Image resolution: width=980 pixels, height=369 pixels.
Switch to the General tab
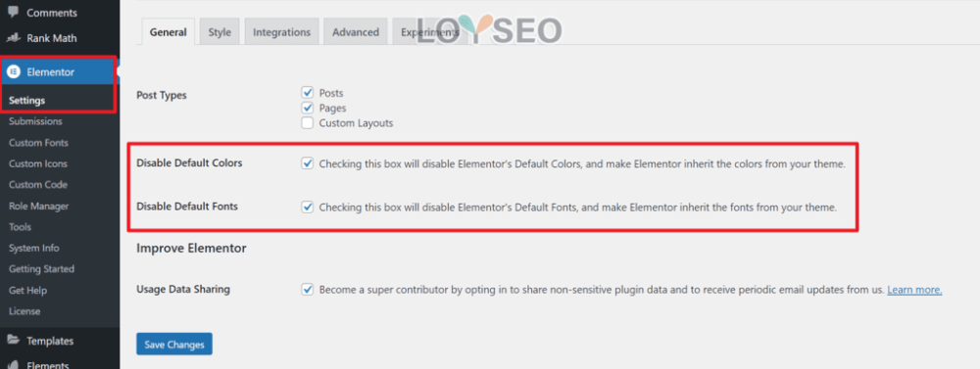click(169, 32)
